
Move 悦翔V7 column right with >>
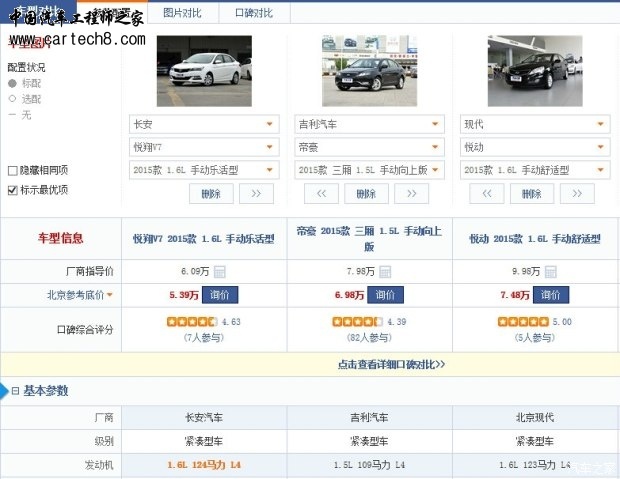256,194
